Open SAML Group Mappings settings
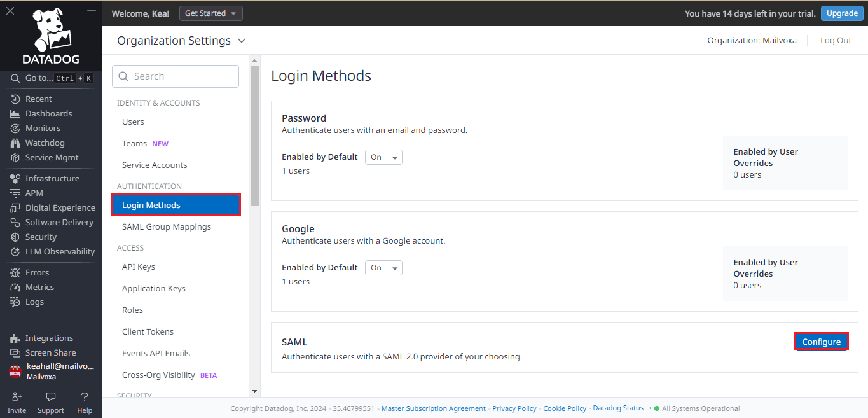Image resolution: width=868 pixels, height=418 pixels. [167, 226]
